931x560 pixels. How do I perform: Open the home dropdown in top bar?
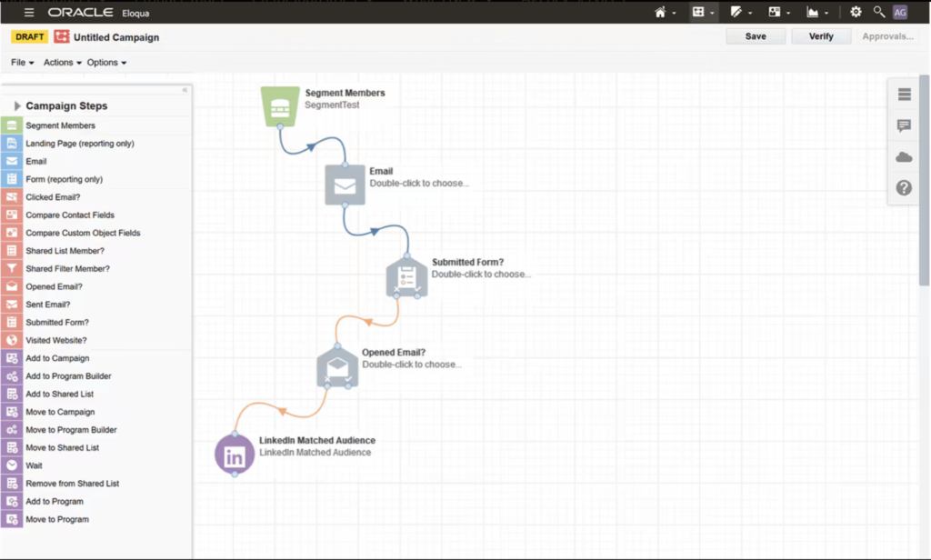coord(666,12)
